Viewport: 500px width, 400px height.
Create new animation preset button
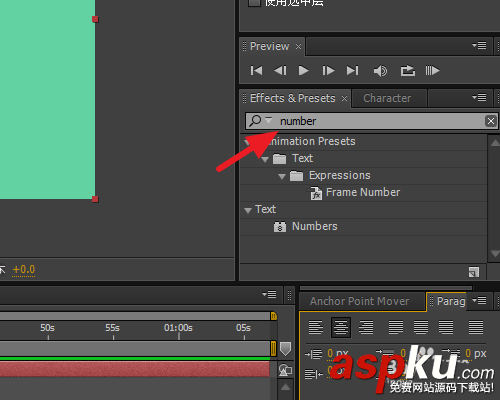tap(474, 272)
